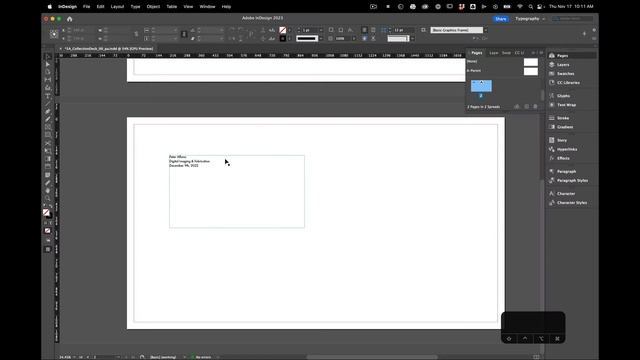Open the object style Basic Graphics Frame dropdown
This screenshot has width=640, height=360.
pos(486,30)
